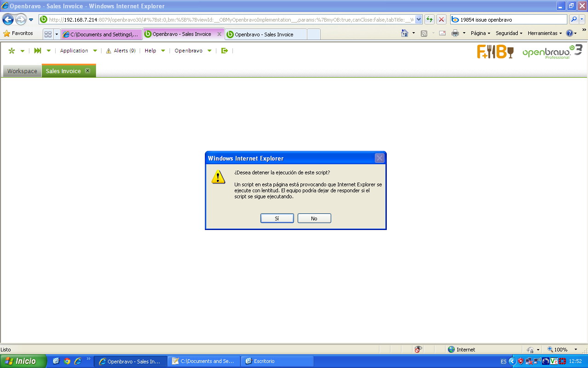This screenshot has width=588, height=368.
Task: Open the Seguridad menu
Action: 509,33
